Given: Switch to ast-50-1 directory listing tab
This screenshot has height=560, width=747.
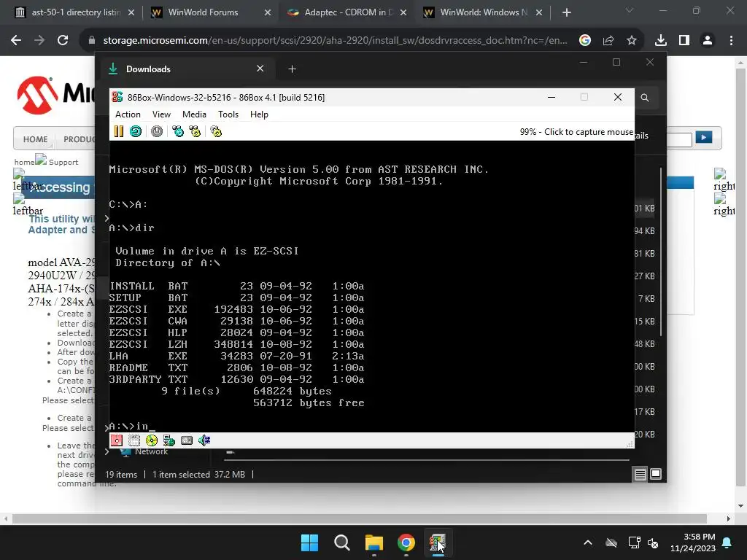Looking at the screenshot, I should point(75,12).
